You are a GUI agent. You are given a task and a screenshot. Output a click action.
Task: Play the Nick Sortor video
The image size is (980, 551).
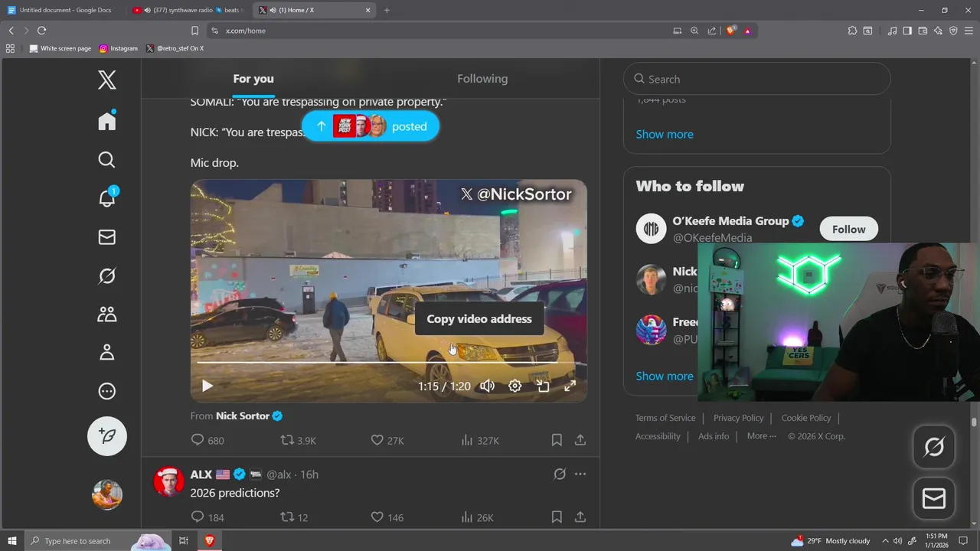(207, 386)
